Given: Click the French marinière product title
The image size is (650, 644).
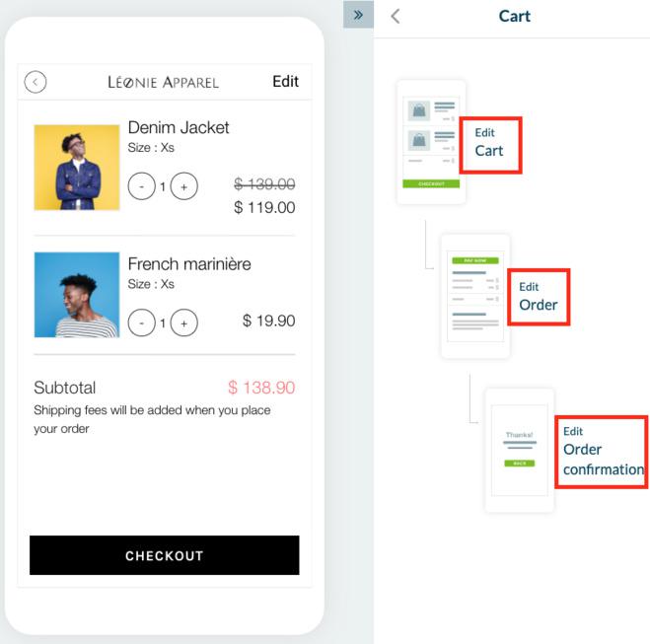Looking at the screenshot, I should point(189,264).
